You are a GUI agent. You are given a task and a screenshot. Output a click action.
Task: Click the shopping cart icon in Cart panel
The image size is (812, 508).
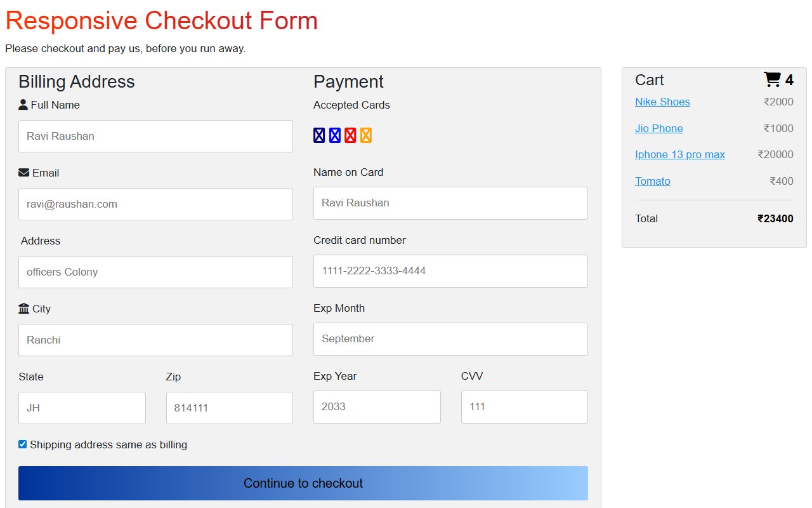(771, 79)
